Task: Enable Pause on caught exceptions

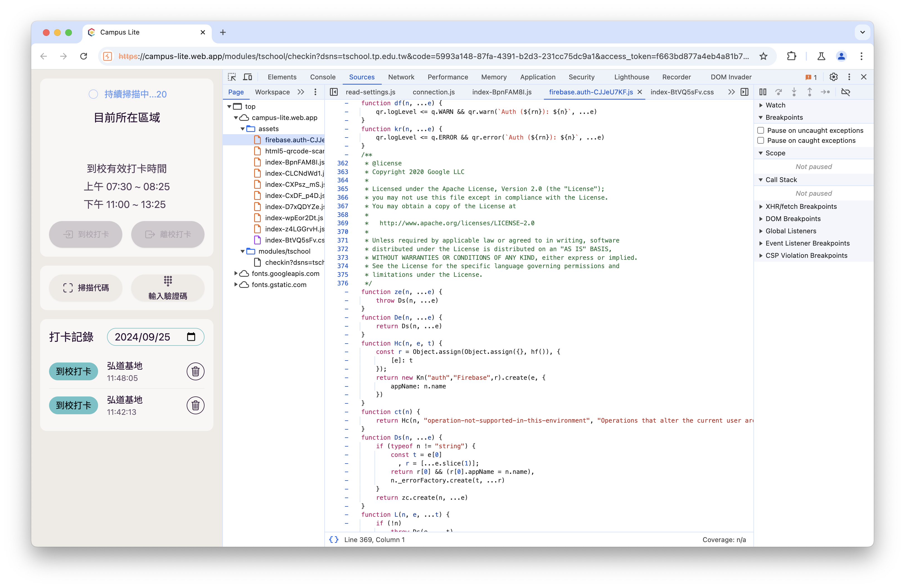Action: [x=761, y=141]
